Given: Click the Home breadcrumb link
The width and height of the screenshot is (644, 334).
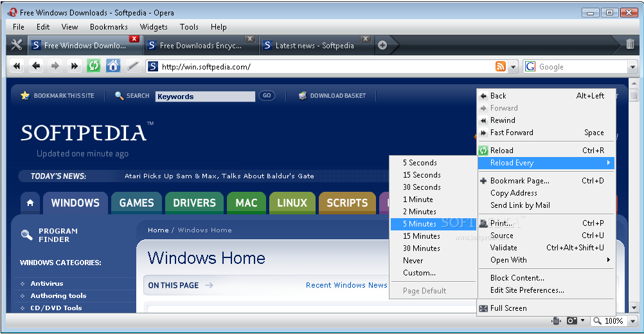Looking at the screenshot, I should tap(158, 230).
